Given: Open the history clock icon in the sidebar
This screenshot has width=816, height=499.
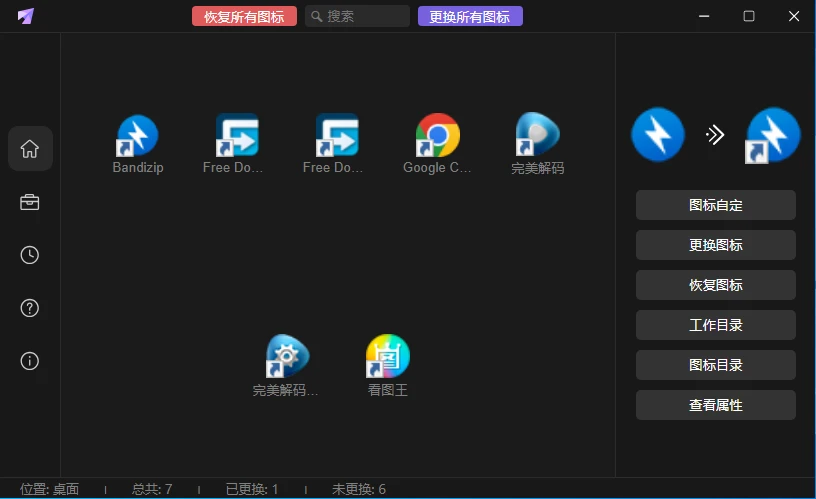Looking at the screenshot, I should click(x=30, y=255).
